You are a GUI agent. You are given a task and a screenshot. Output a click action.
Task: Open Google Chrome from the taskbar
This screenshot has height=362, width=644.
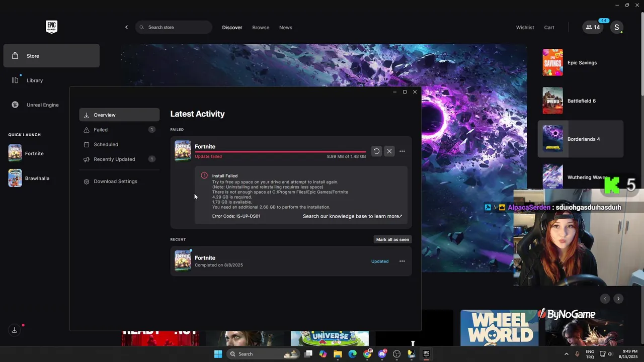coord(367,354)
